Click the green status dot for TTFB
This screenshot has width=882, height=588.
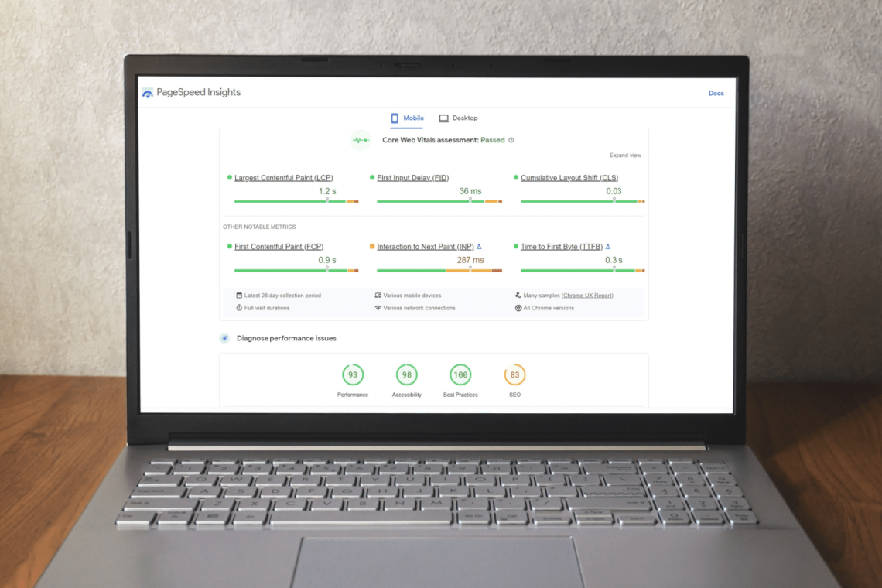[x=516, y=246]
